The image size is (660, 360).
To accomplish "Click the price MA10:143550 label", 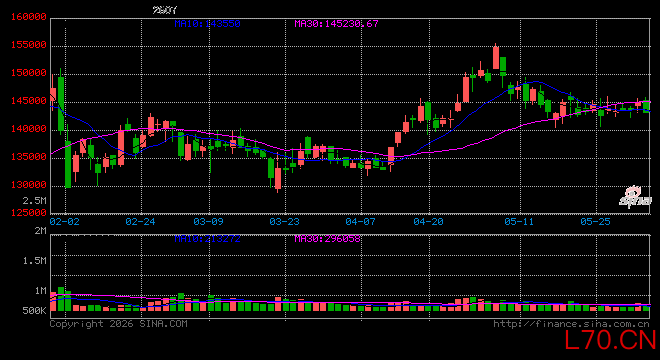I will tap(208, 24).
